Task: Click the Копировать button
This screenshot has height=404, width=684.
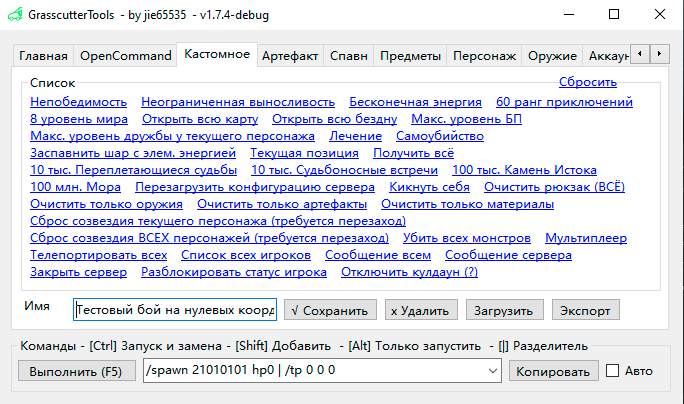Action: (553, 371)
